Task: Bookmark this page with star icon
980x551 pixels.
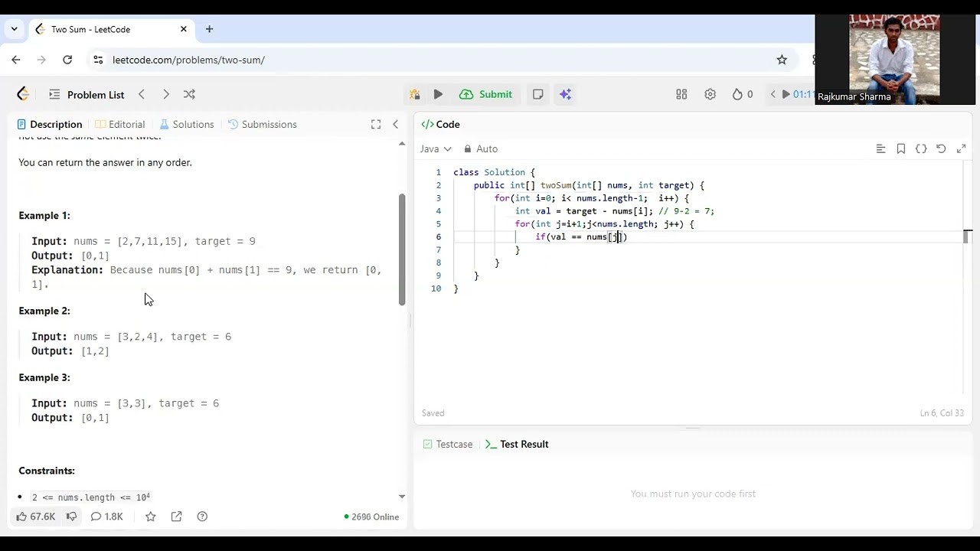Action: (x=782, y=60)
